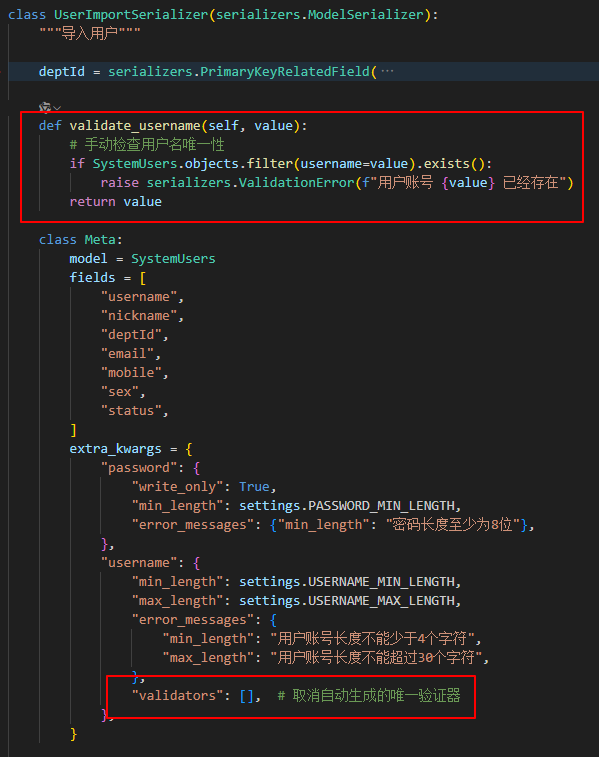Click the True value for write_only
The width and height of the screenshot is (599, 757).
[254, 487]
